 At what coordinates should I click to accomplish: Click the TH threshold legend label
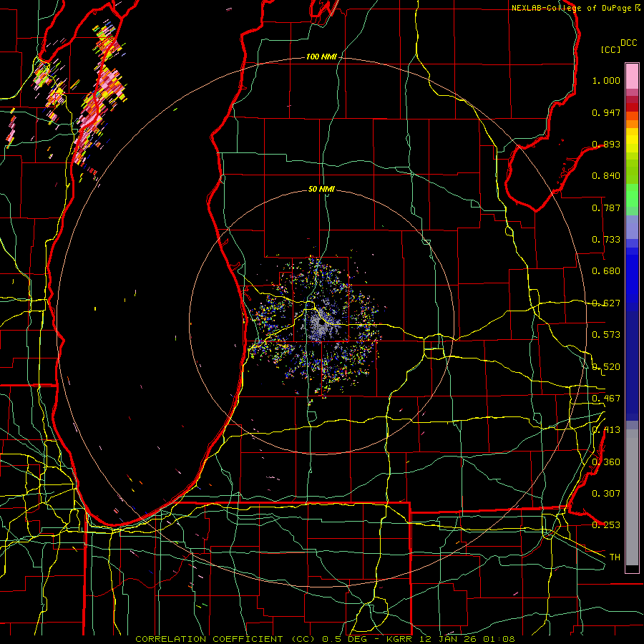[615, 557]
